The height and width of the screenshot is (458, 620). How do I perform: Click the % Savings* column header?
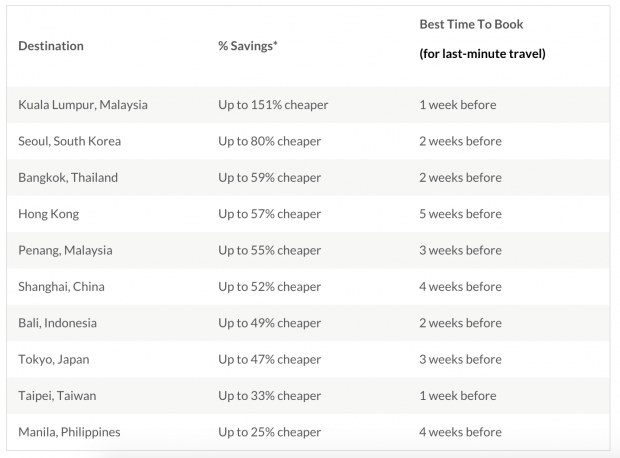tap(248, 46)
